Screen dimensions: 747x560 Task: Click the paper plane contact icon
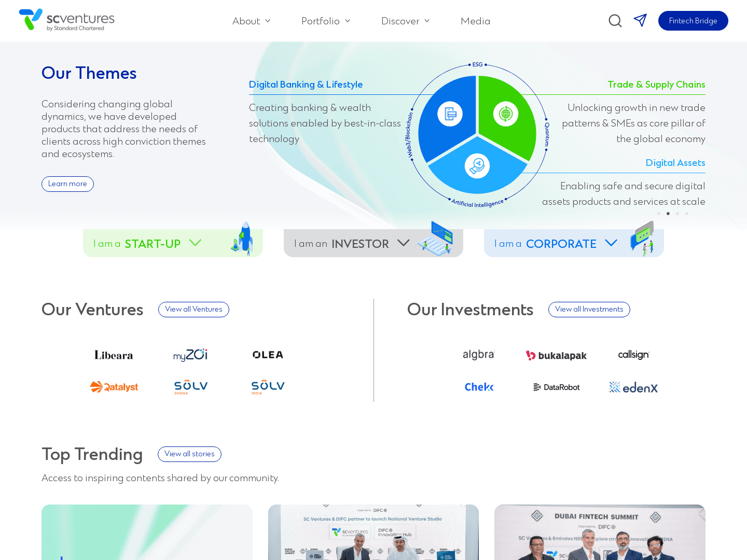[x=640, y=20]
